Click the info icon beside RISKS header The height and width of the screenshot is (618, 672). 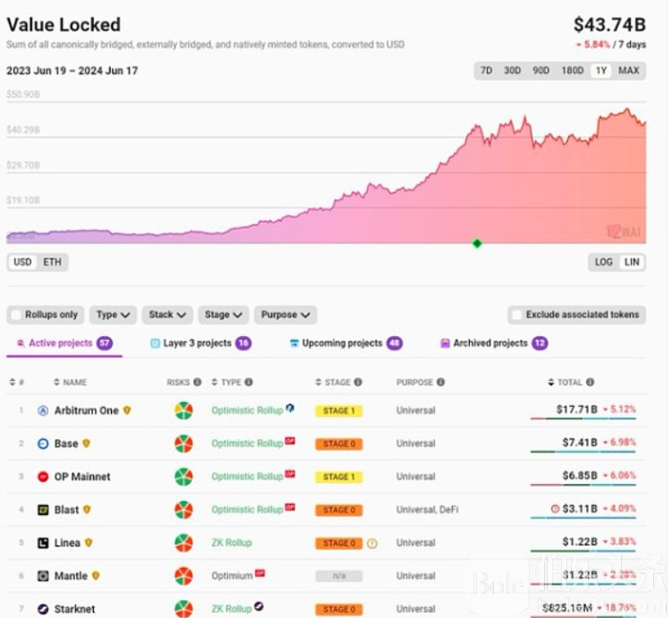point(197,383)
